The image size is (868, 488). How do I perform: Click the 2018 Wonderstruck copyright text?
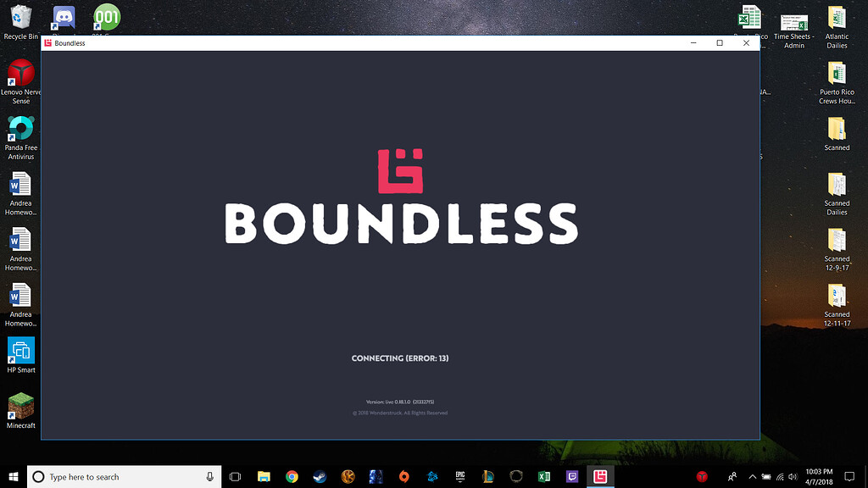[400, 413]
